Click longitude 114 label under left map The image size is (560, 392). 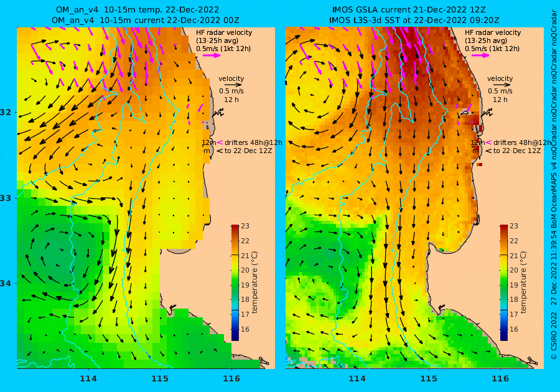(x=88, y=378)
